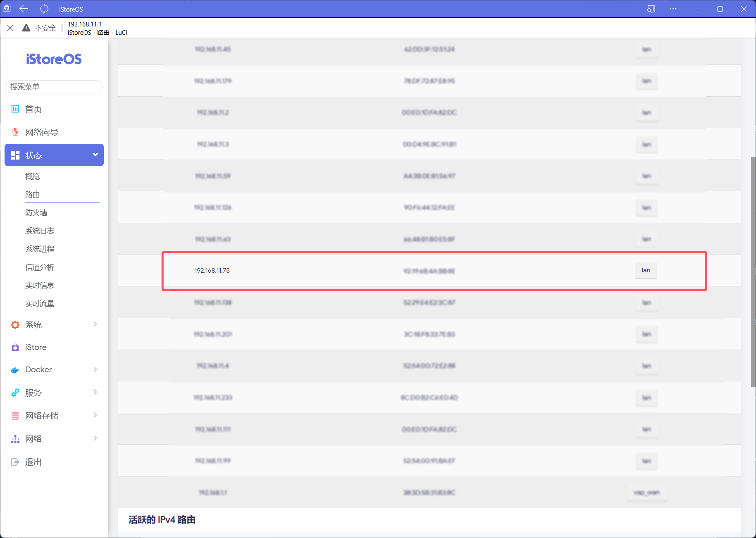Click the 服务 gears icon
The height and width of the screenshot is (538, 756).
click(x=15, y=393)
